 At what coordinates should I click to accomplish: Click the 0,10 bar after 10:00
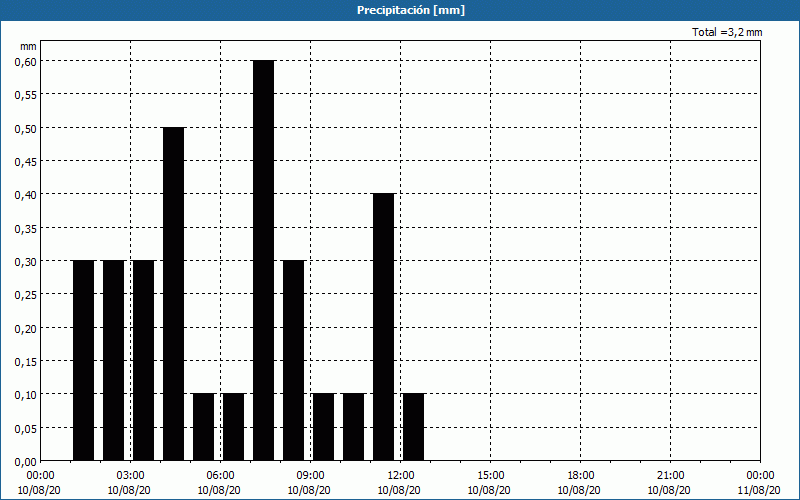(354, 427)
